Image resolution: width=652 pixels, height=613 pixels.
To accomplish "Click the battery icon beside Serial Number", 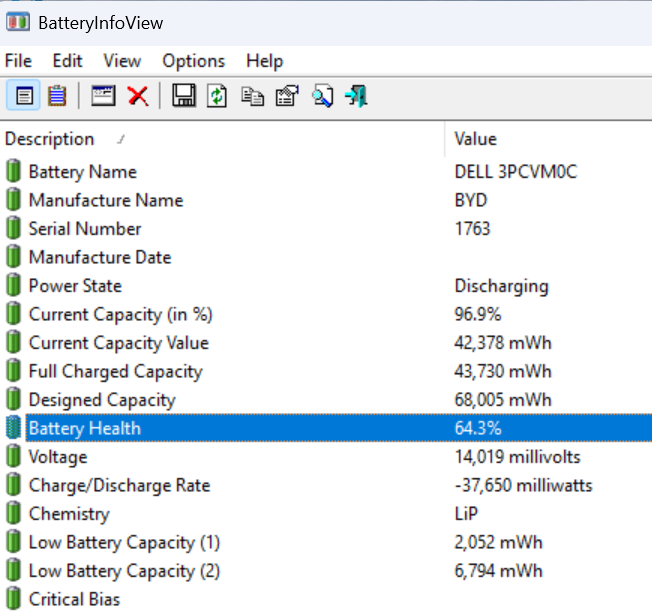I will point(13,228).
